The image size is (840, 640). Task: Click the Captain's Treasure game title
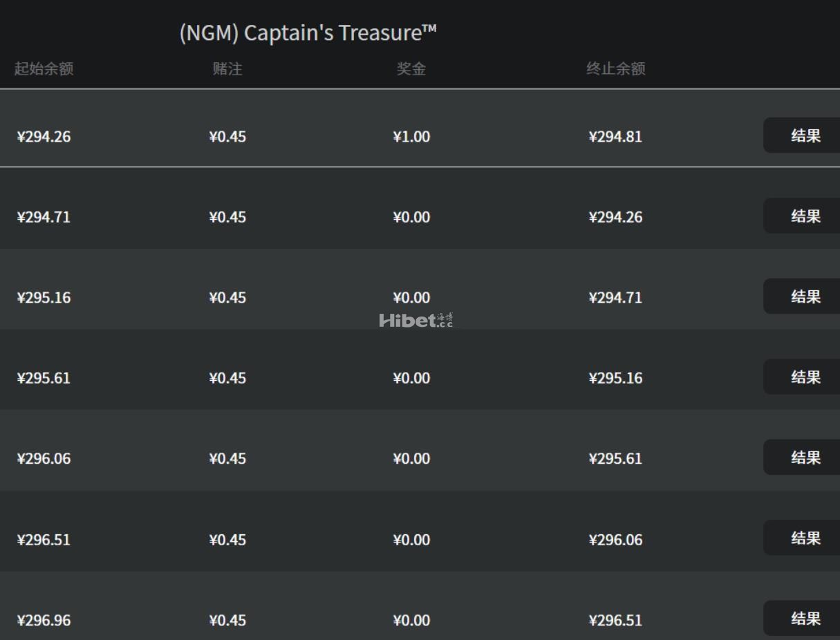pyautogui.click(x=308, y=32)
